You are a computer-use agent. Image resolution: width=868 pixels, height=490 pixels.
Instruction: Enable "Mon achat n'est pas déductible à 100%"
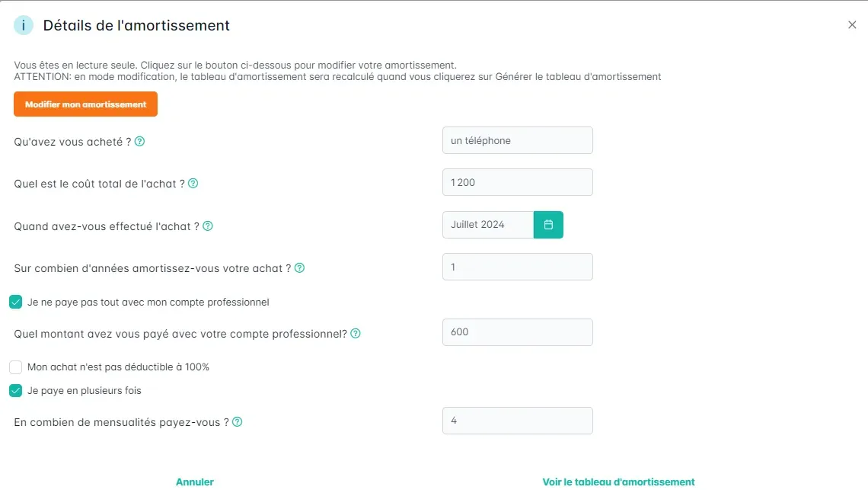16,367
